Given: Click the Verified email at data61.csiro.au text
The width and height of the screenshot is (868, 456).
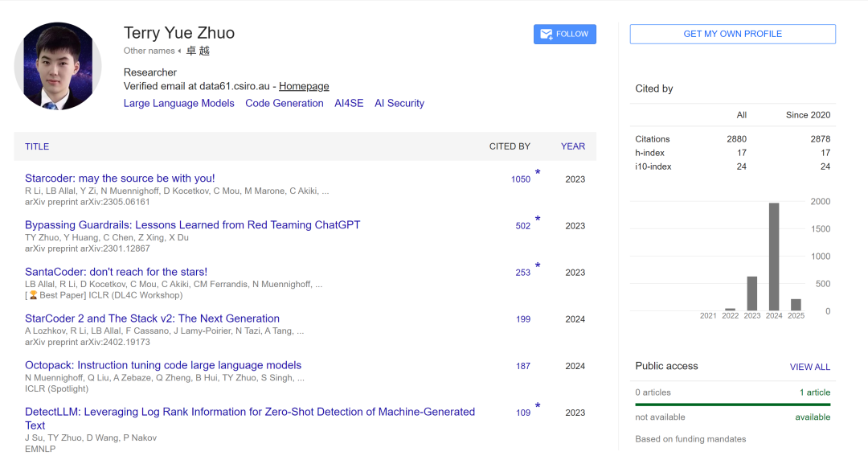Looking at the screenshot, I should (x=197, y=86).
